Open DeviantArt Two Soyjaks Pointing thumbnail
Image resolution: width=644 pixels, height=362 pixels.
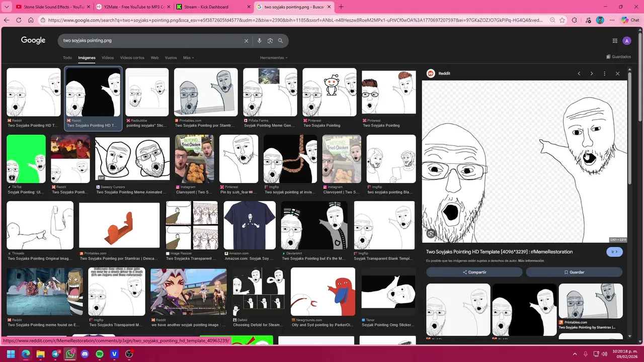pos(314,225)
